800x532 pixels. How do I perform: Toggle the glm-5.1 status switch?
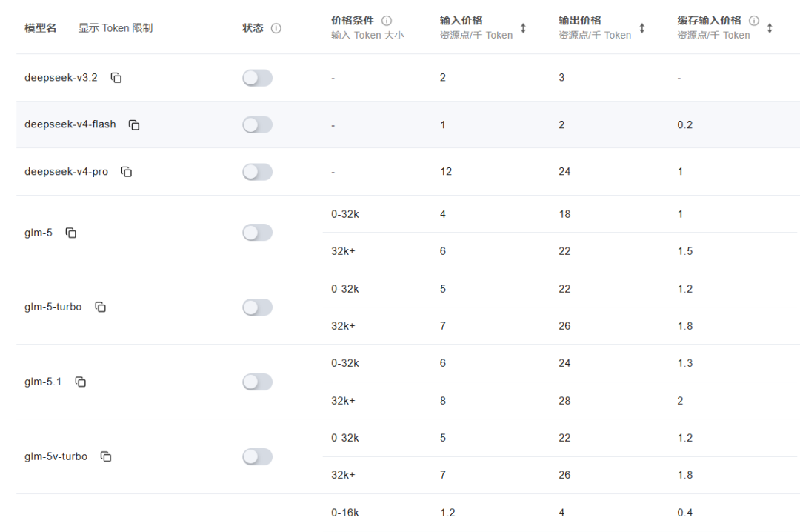coord(258,382)
